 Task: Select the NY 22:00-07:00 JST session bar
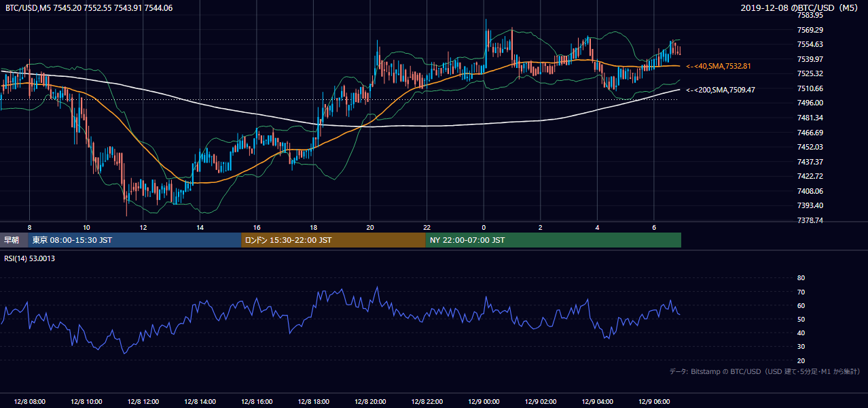coord(554,240)
